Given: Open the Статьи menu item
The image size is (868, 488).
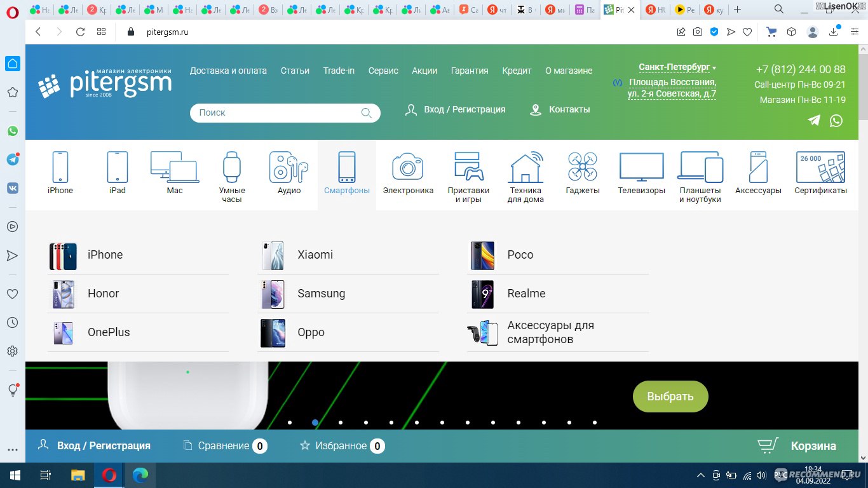Looking at the screenshot, I should 295,71.
